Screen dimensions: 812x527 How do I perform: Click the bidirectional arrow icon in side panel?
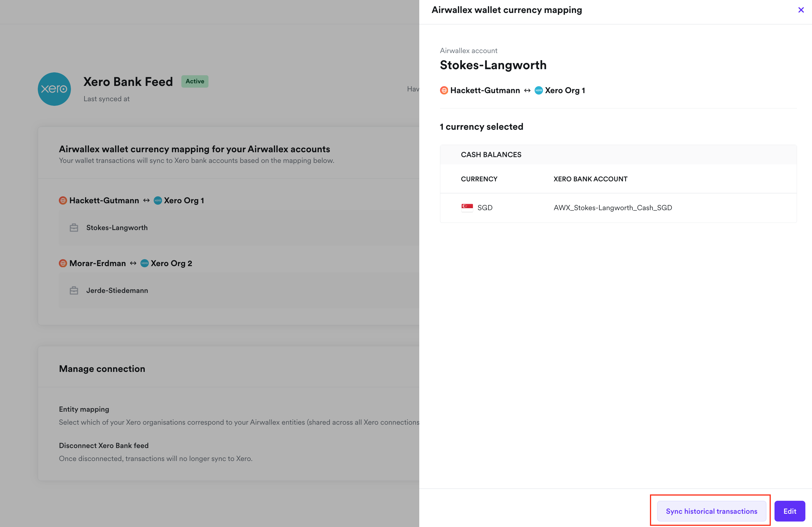click(527, 91)
